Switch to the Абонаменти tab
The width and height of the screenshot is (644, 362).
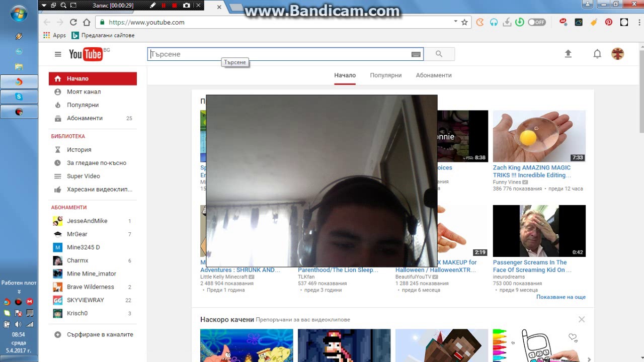[433, 75]
